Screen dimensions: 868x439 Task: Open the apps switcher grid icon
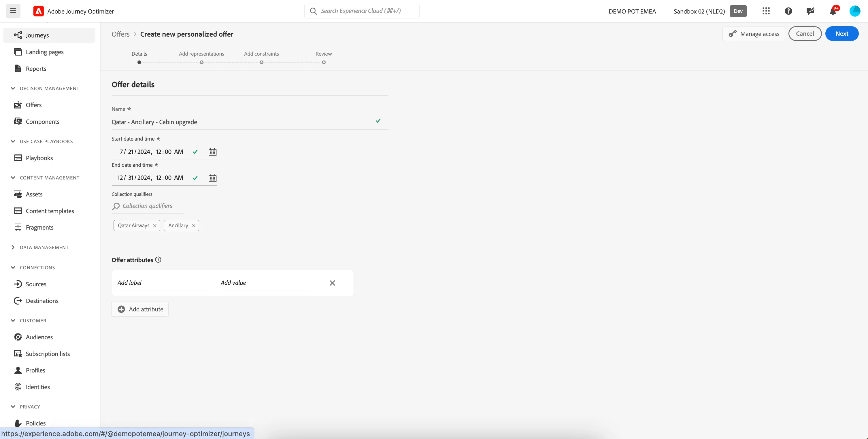click(x=766, y=11)
